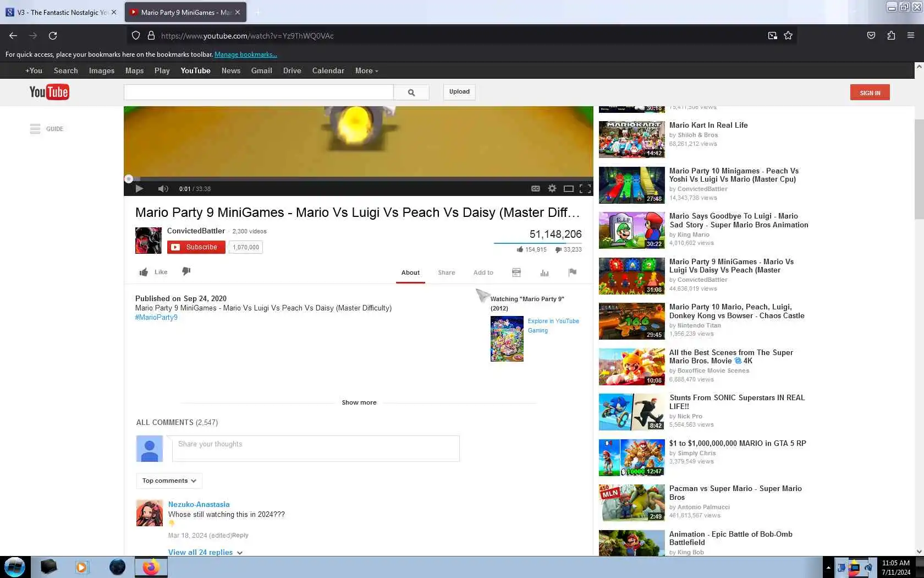Click the Upload button

459,92
